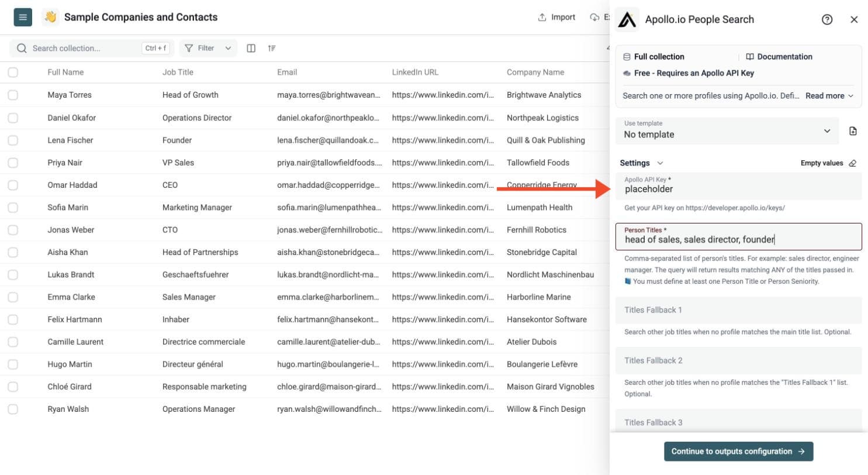Select the Lukas Brandt row checkbox
The width and height of the screenshot is (868, 475).
tap(13, 274)
